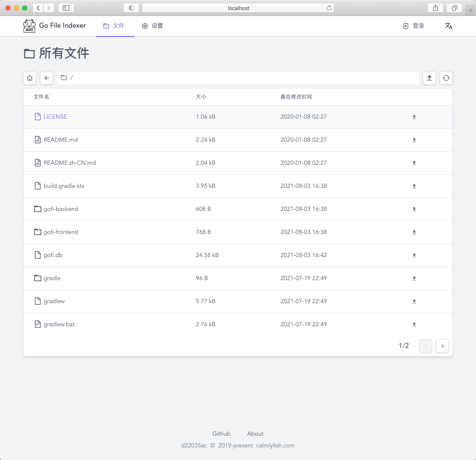This screenshot has height=460, width=476.
Task: Go back using the left arrow button
Action: [47, 78]
